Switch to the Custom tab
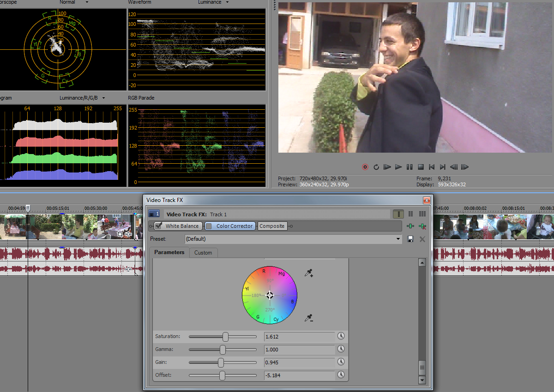Image resolution: width=554 pixels, height=392 pixels. point(203,253)
